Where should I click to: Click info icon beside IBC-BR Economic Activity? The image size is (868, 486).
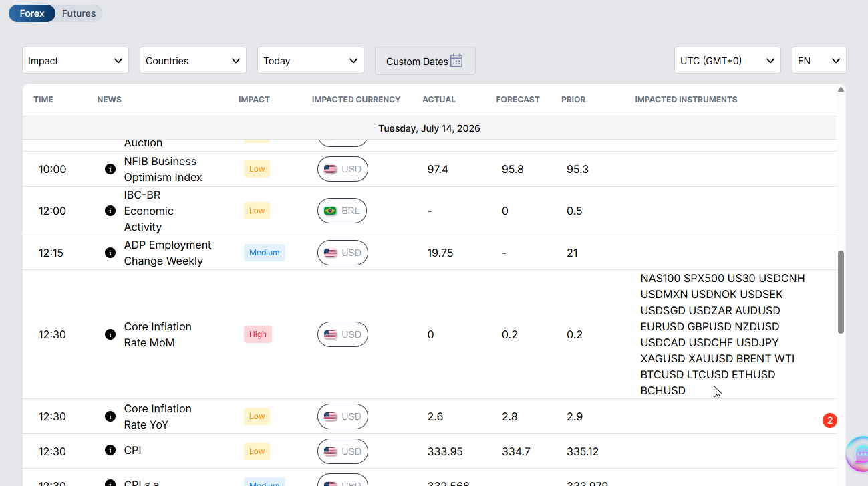[x=110, y=211]
